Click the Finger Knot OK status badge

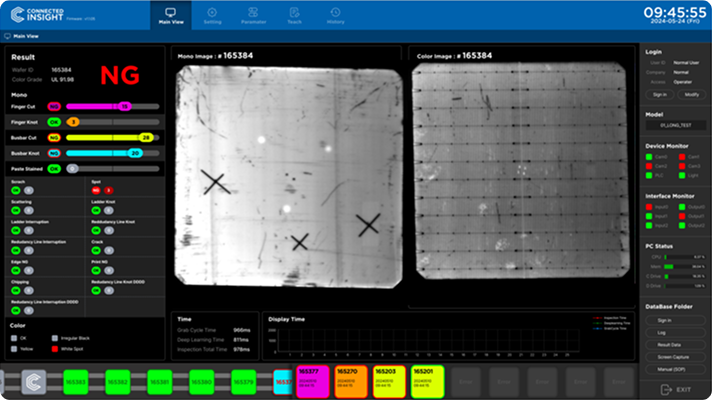(x=54, y=122)
